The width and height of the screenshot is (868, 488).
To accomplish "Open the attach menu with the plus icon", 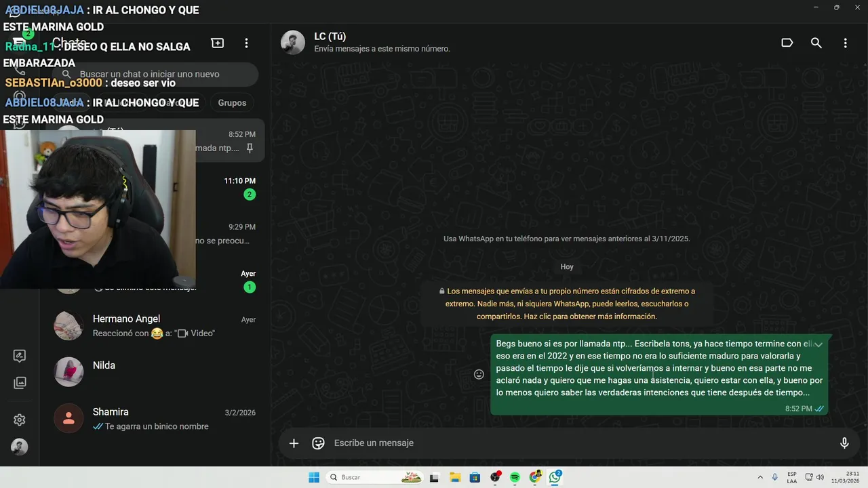I will tap(294, 443).
